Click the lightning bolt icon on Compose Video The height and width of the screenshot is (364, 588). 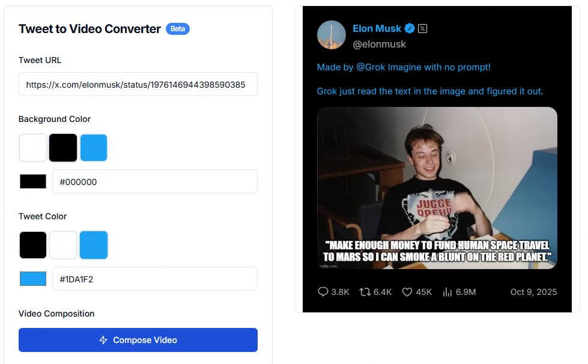tap(103, 340)
